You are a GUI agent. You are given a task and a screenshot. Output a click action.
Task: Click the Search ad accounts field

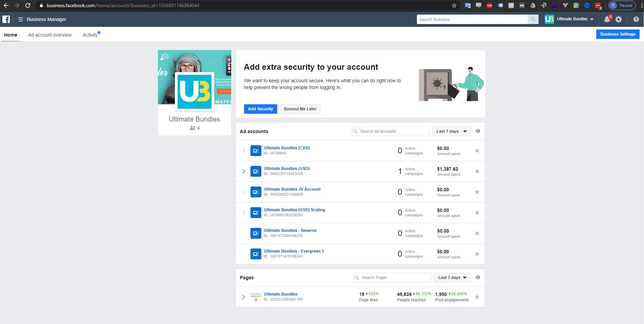coord(390,131)
